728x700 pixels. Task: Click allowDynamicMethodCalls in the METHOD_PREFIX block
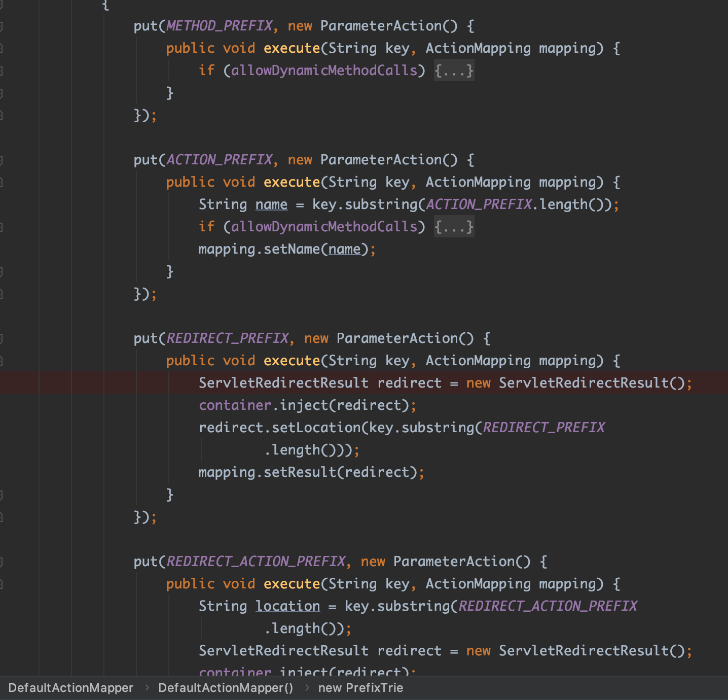[324, 71]
